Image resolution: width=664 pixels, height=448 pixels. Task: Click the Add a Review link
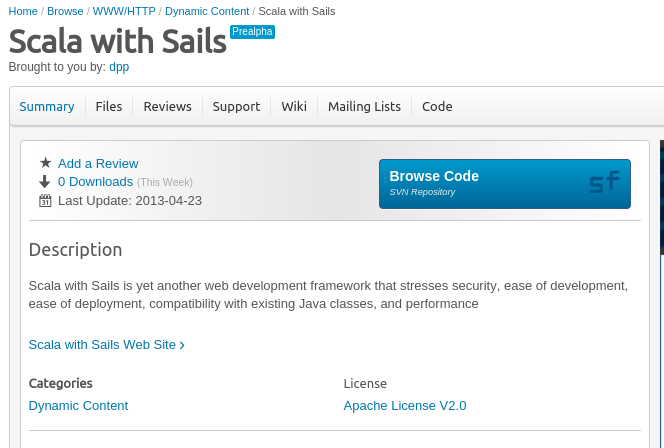pyautogui.click(x=98, y=163)
